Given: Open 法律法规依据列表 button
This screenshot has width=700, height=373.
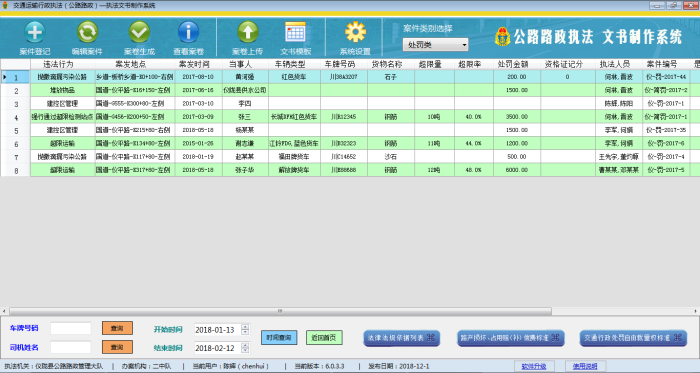Looking at the screenshot, I should click(401, 338).
